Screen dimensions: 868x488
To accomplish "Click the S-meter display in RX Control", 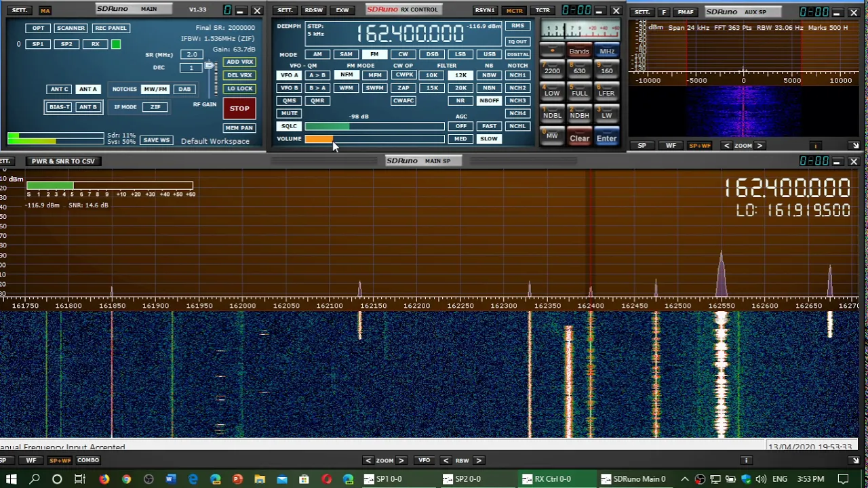I will coord(580,30).
